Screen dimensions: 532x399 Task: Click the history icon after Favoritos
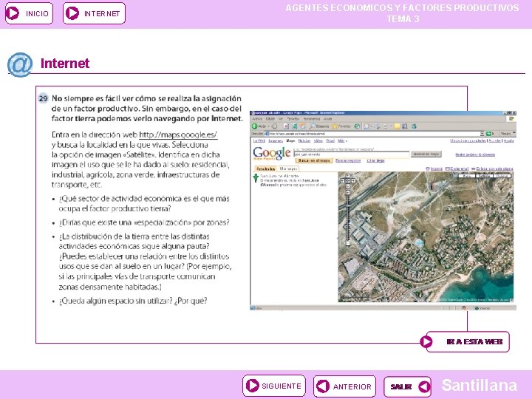tap(357, 126)
